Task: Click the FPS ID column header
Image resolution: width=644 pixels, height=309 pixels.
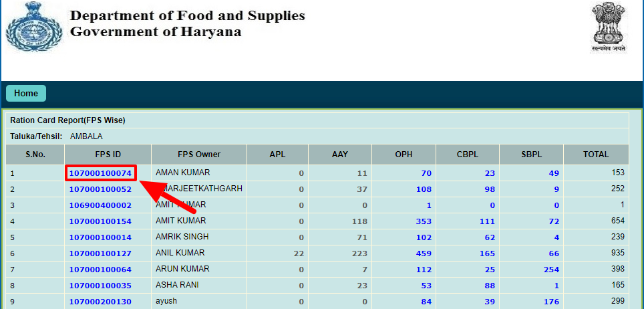Action: tap(108, 154)
